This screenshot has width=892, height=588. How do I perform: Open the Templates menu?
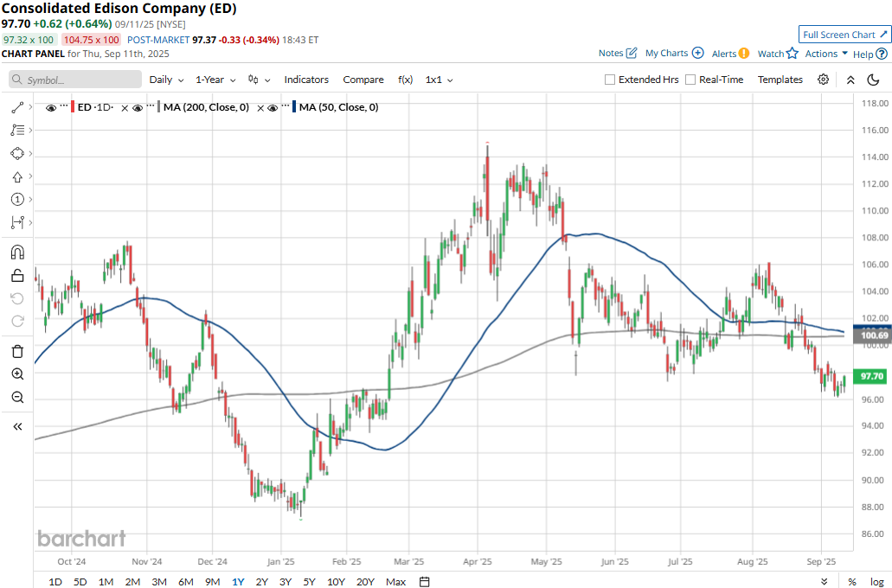pyautogui.click(x=780, y=80)
